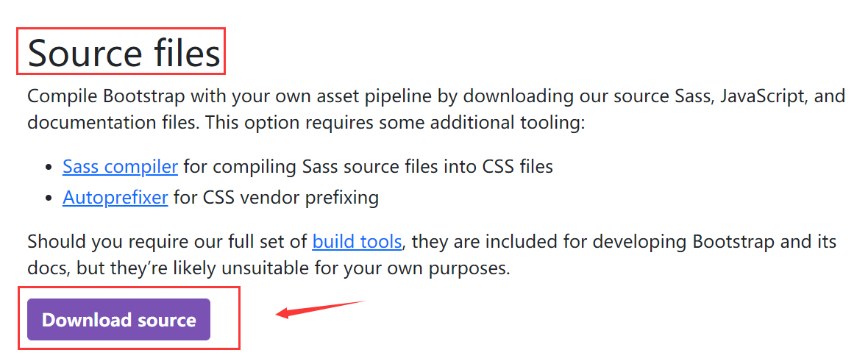Open the Sass compiler link
The image size is (868, 361).
[x=120, y=167]
